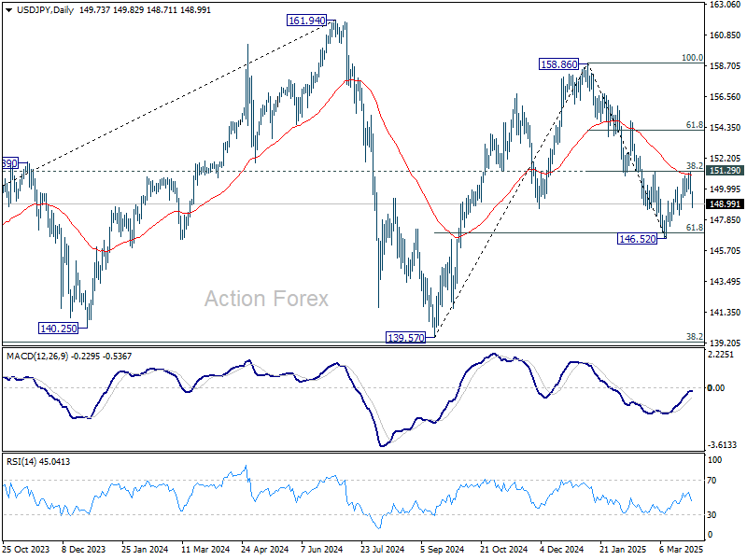Open the chart dropdown arrow beside USDJPY,Daily
The width and height of the screenshot is (747, 560).
(8, 10)
